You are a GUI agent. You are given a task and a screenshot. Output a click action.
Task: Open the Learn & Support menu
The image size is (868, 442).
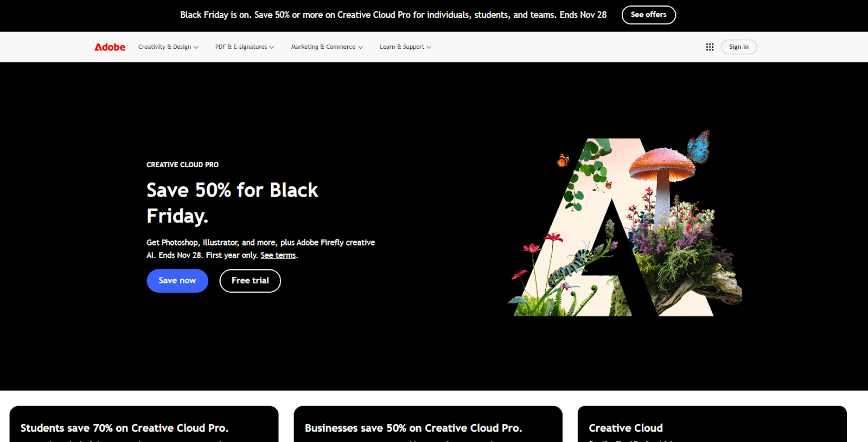[x=406, y=47]
